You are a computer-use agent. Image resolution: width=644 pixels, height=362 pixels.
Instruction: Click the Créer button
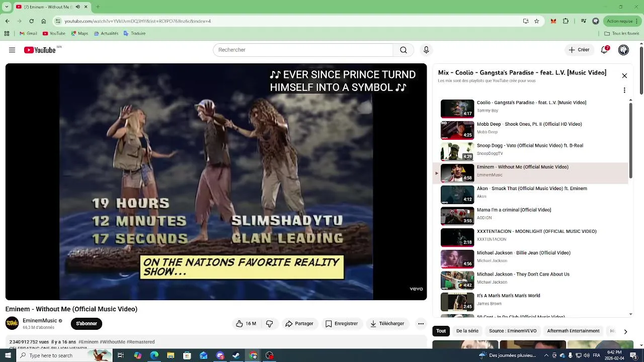[x=579, y=50]
